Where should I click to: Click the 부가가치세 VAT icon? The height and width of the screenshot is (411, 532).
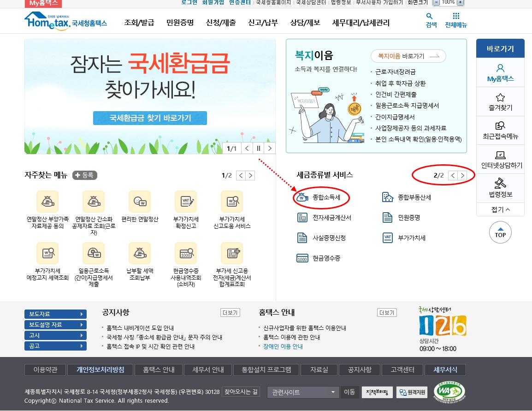pyautogui.click(x=387, y=238)
